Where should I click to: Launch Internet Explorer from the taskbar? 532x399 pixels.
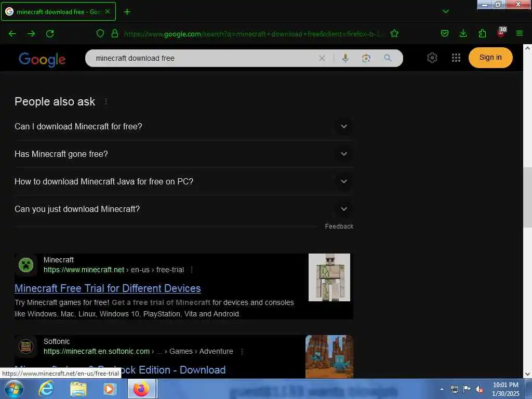46,389
